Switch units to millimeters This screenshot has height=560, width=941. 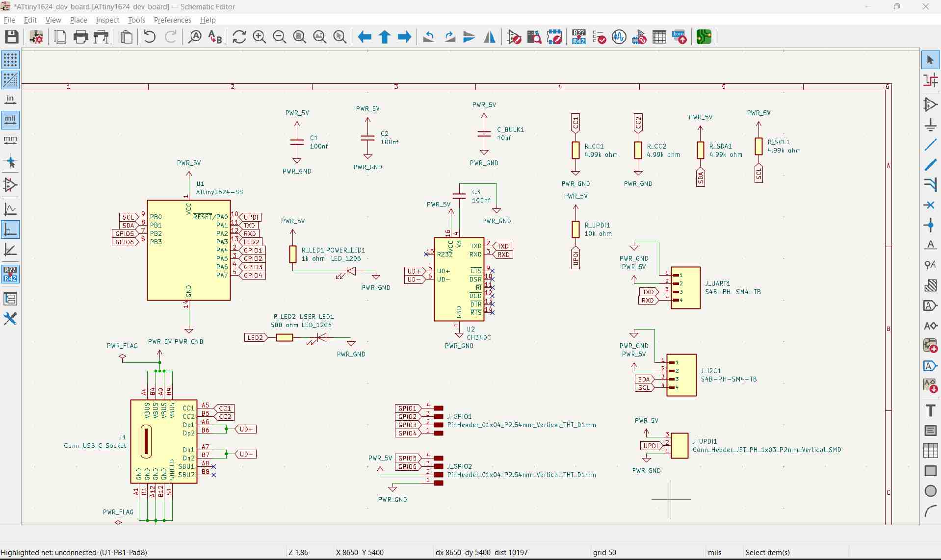coord(10,140)
